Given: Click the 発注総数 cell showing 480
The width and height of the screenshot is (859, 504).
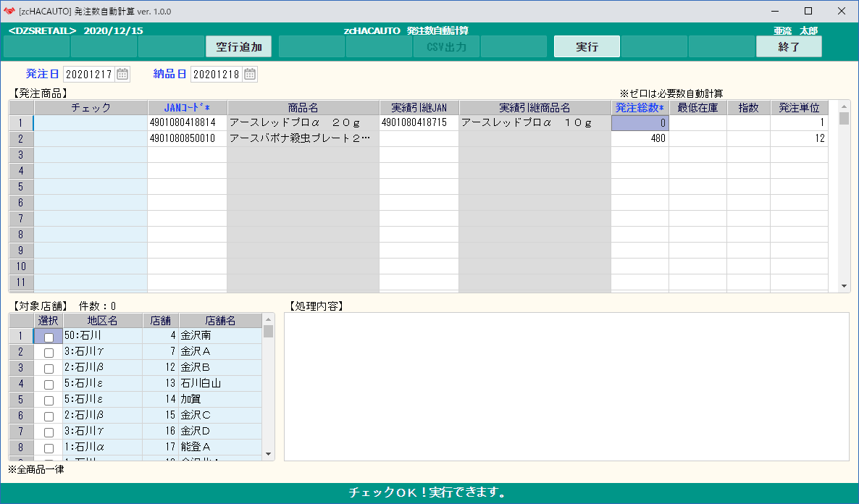Looking at the screenshot, I should 640,138.
